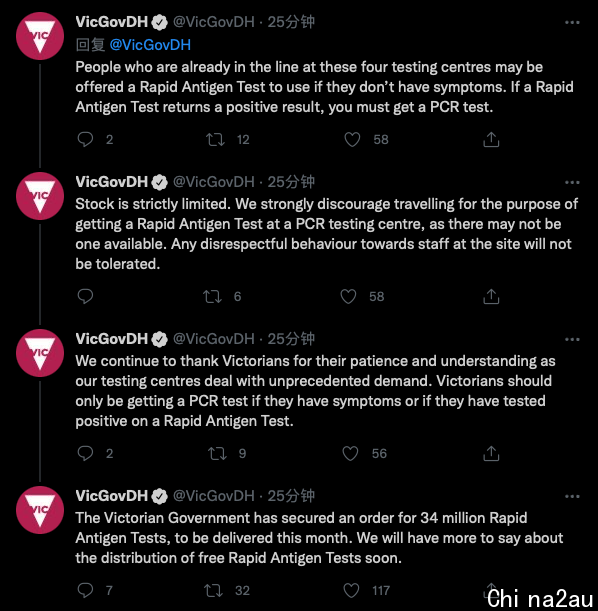The width and height of the screenshot is (598, 611).
Task: Like the tweet with 56 likes
Action: [x=350, y=454]
